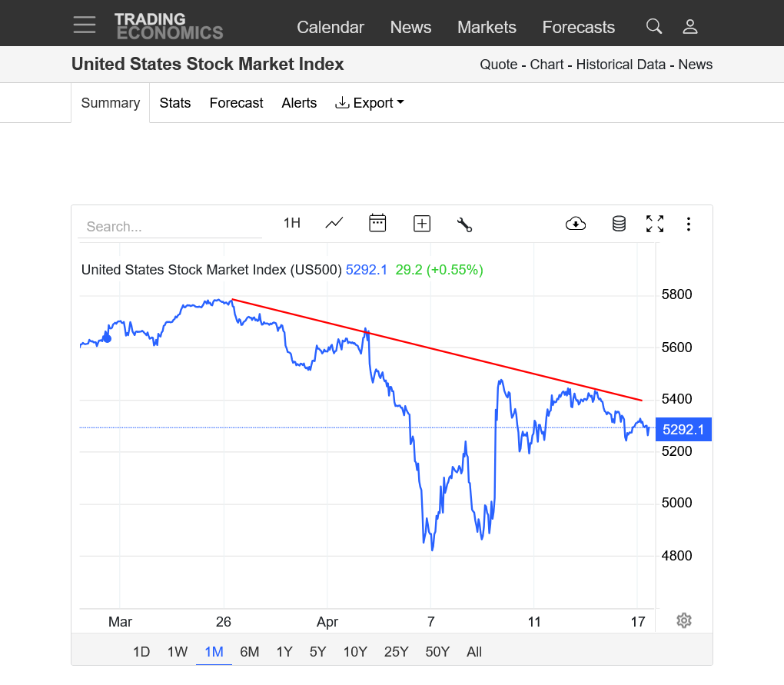The width and height of the screenshot is (784, 685).
Task: Open the database stack icon
Action: (x=619, y=224)
